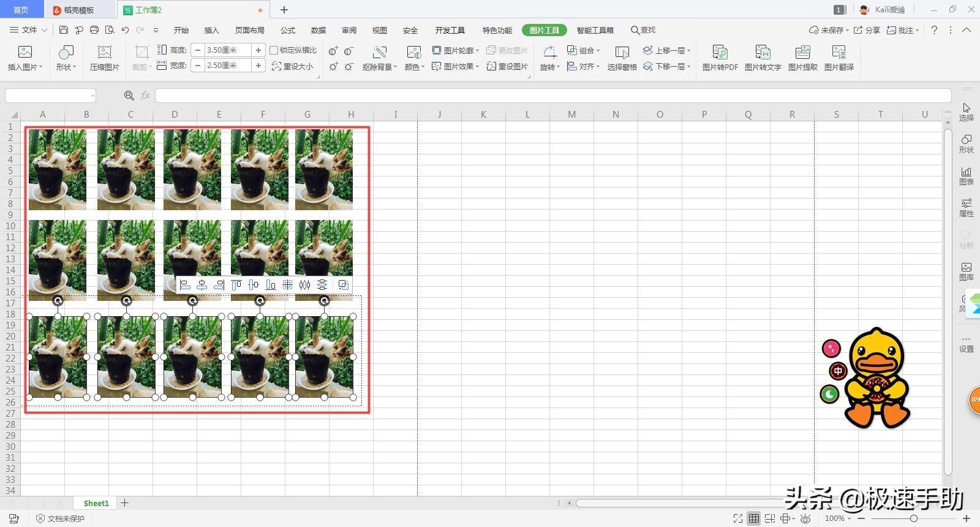Click the Share (分享) button
Screen dimensions: 980x527
(867, 30)
